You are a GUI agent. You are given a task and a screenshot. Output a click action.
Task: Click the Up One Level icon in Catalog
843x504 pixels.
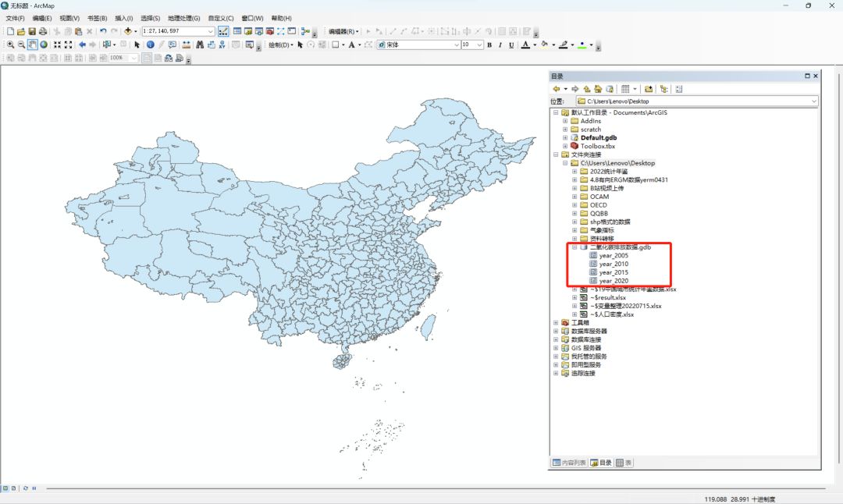(x=586, y=90)
